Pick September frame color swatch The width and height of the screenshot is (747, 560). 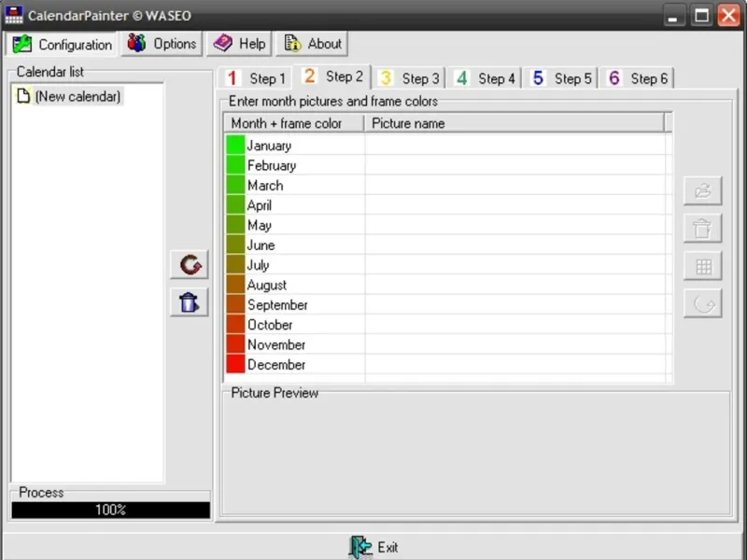[x=235, y=305]
